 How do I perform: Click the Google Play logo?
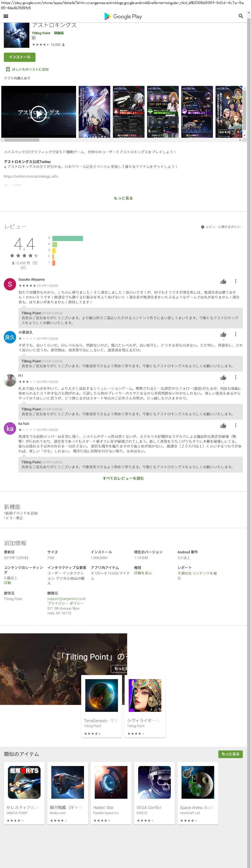(x=123, y=16)
